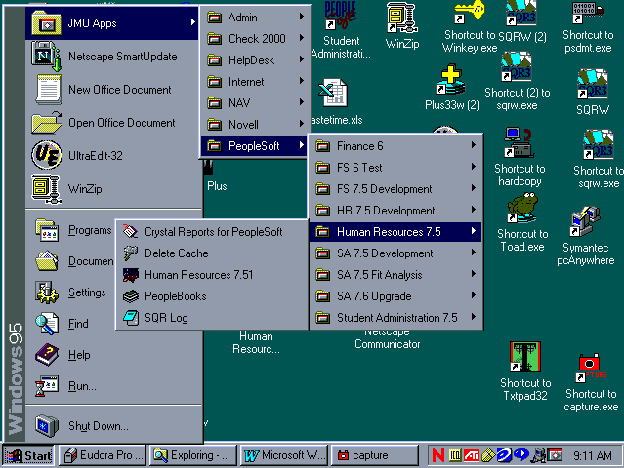Screen dimensions: 624x468
Task: Open Check 2000 folder submenu
Action: (255, 39)
